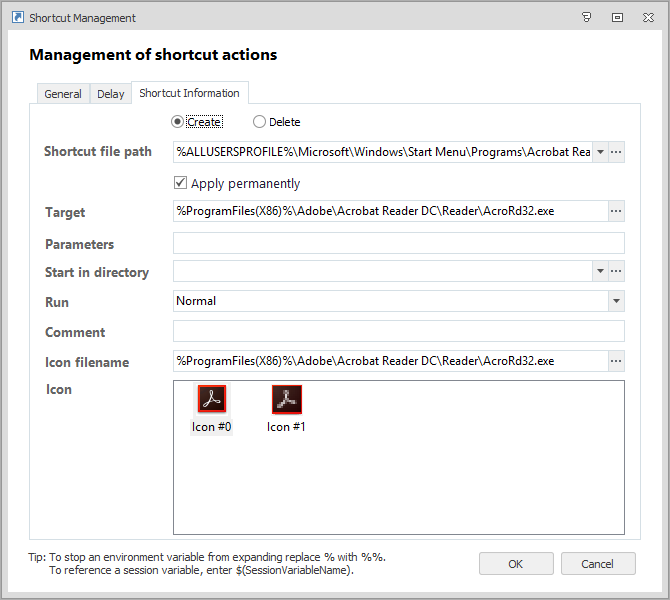Click the Comment text field

coord(398,331)
